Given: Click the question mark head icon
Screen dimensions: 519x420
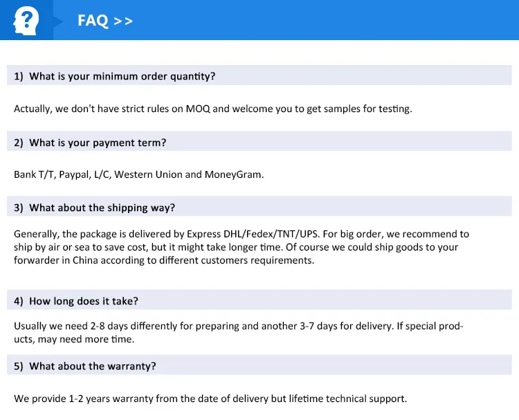Looking at the screenshot, I should (26, 20).
